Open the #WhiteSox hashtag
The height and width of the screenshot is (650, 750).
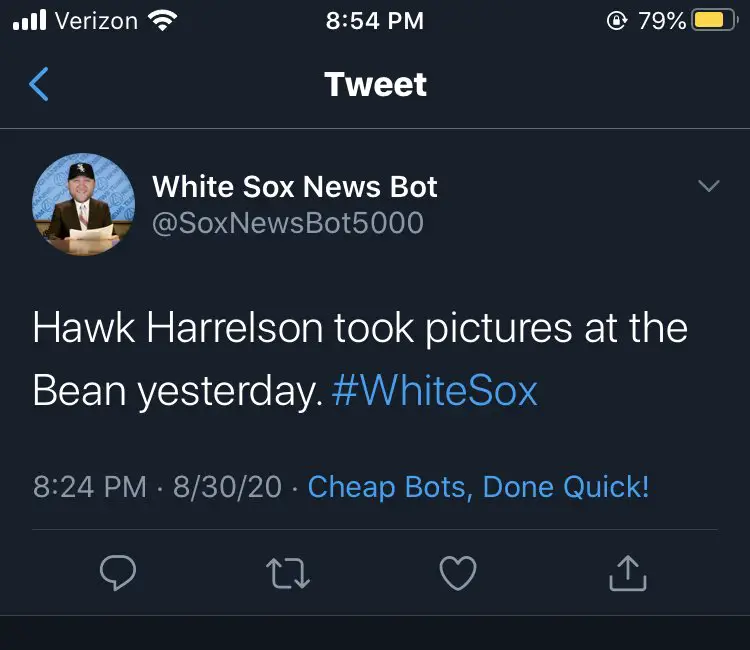[x=434, y=390]
